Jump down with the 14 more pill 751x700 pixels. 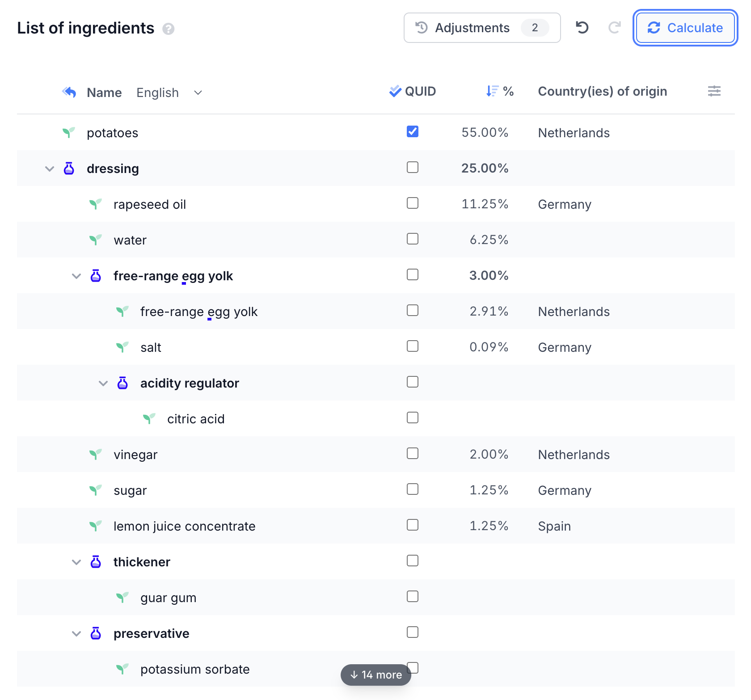pyautogui.click(x=375, y=675)
